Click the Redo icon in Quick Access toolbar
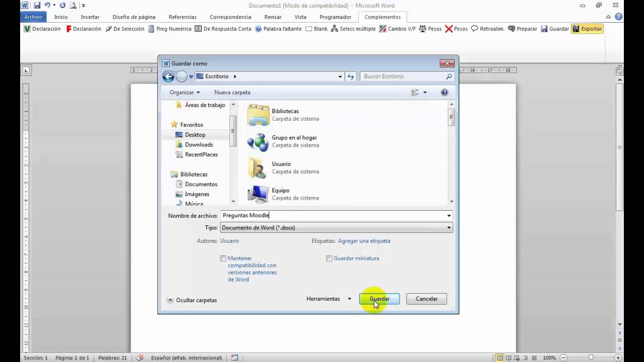 click(x=62, y=6)
